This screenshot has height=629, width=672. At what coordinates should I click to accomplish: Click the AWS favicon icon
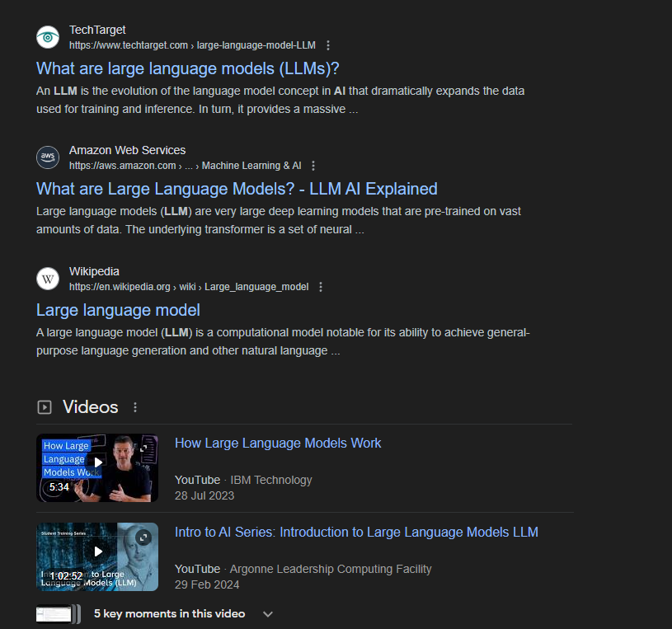tap(48, 157)
